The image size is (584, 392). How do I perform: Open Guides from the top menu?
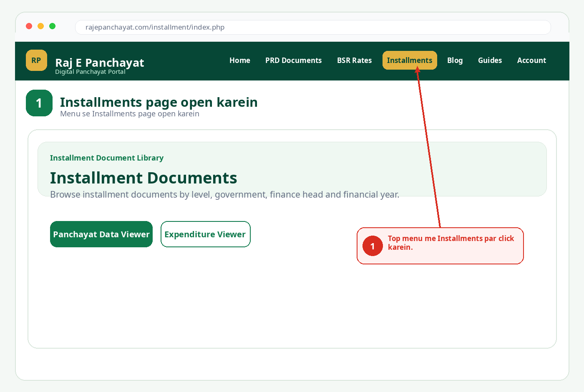[x=490, y=60]
